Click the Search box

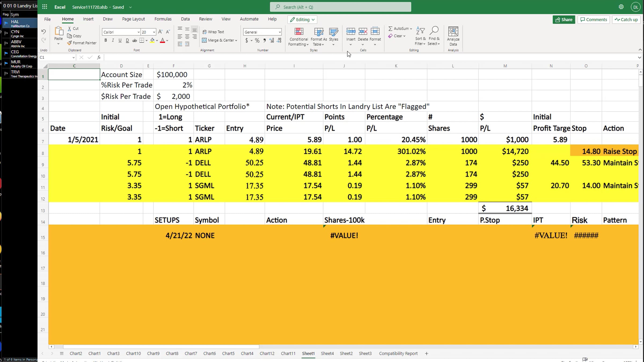click(x=340, y=7)
